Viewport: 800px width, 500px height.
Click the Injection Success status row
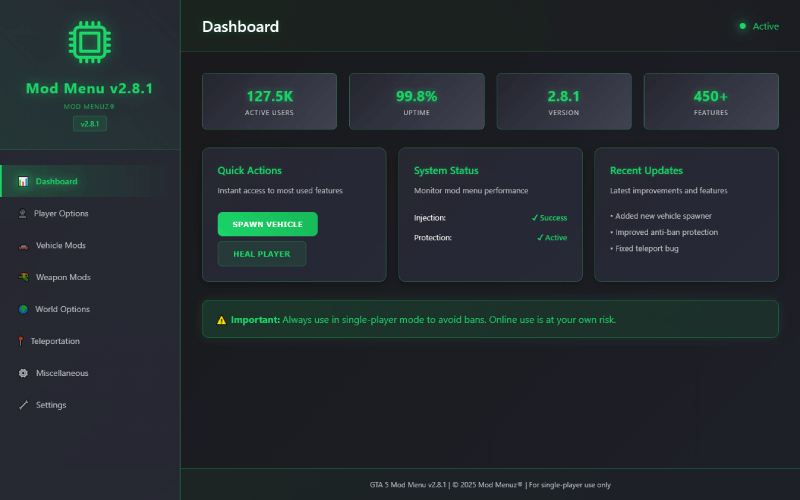pos(490,217)
